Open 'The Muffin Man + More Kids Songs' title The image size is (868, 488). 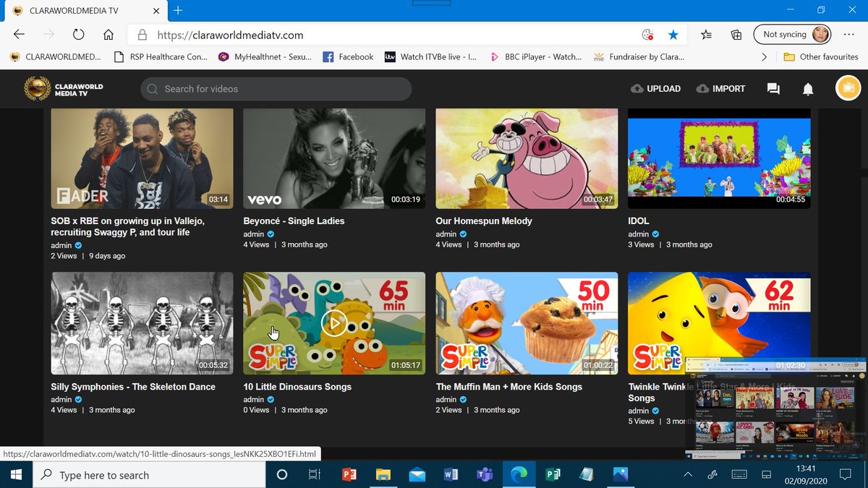point(509,387)
